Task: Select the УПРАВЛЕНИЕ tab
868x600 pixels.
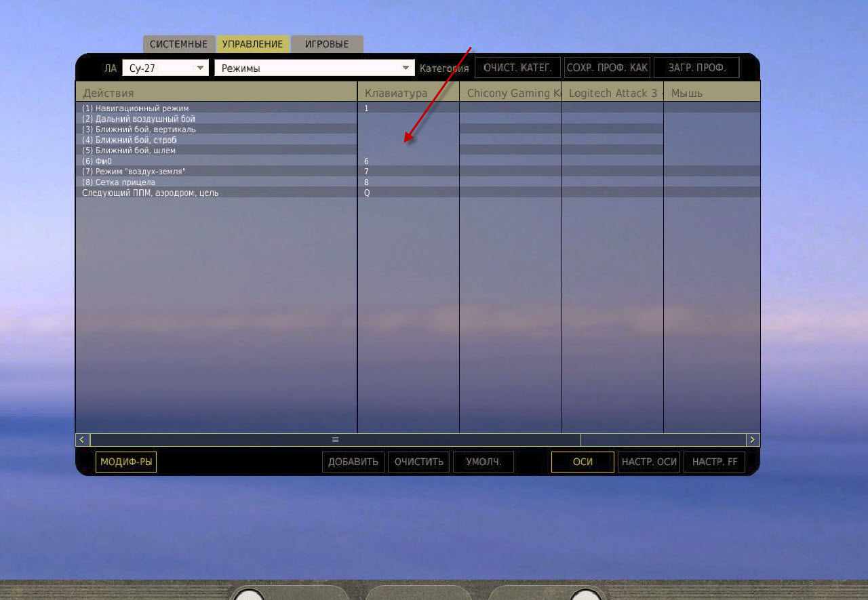Action: click(253, 44)
